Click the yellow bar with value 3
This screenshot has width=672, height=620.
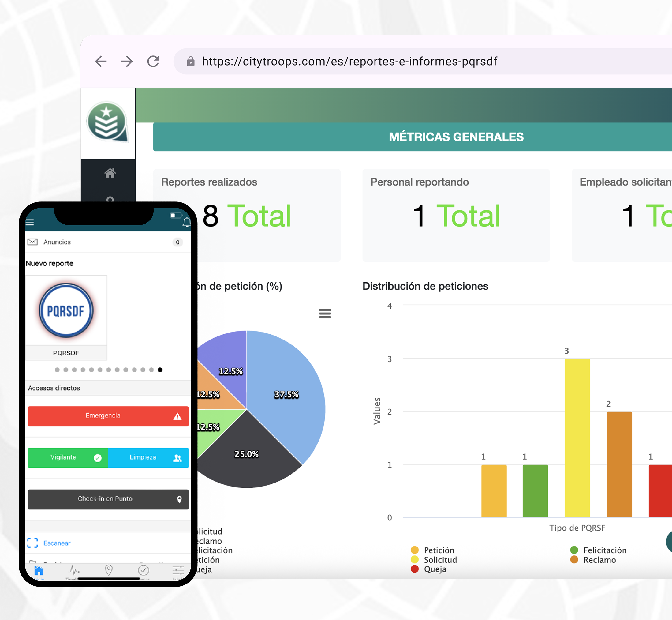coord(577,438)
